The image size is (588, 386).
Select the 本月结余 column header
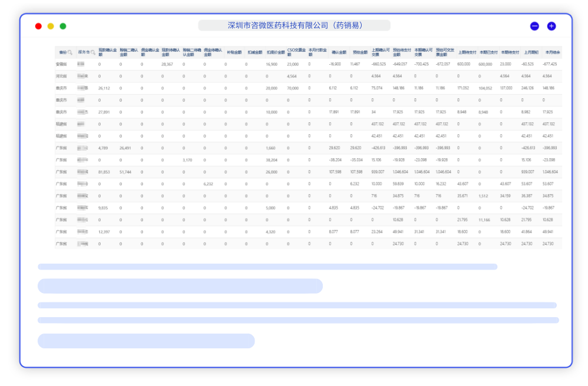pyautogui.click(x=552, y=52)
